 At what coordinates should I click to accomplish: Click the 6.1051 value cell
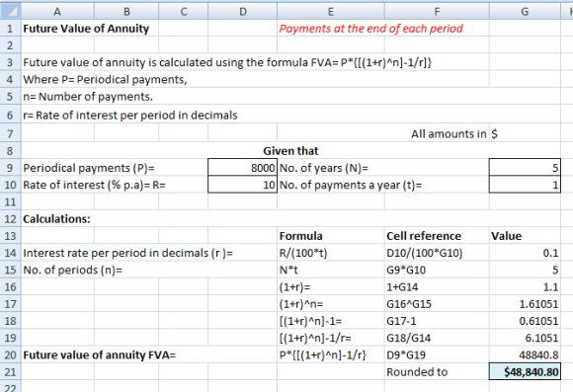(525, 338)
